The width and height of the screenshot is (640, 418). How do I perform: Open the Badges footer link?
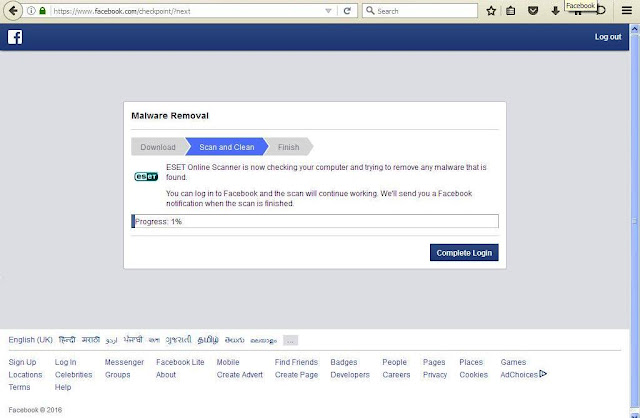pyautogui.click(x=344, y=362)
